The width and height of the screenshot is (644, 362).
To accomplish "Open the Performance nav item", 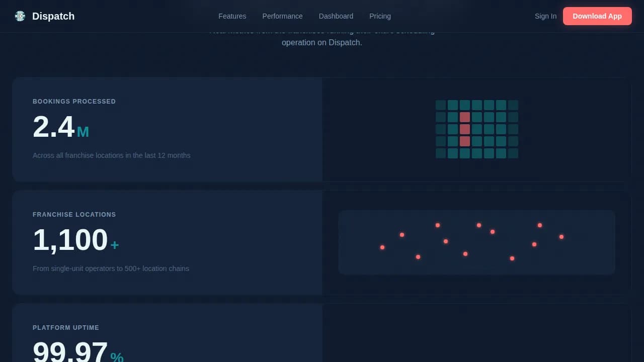I will 283,16.
